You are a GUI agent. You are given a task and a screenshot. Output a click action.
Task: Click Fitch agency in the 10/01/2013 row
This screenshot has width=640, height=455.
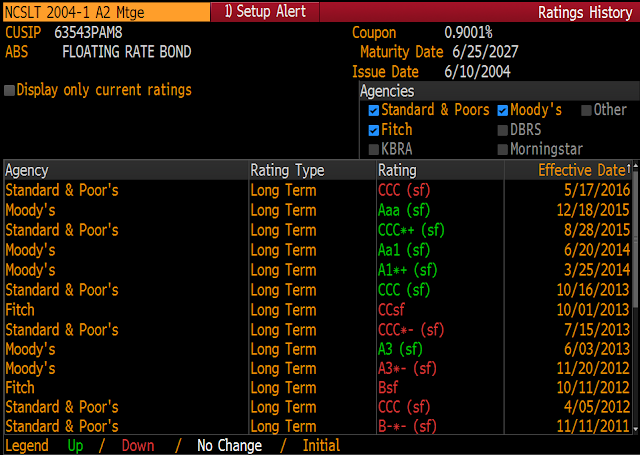[x=20, y=310]
